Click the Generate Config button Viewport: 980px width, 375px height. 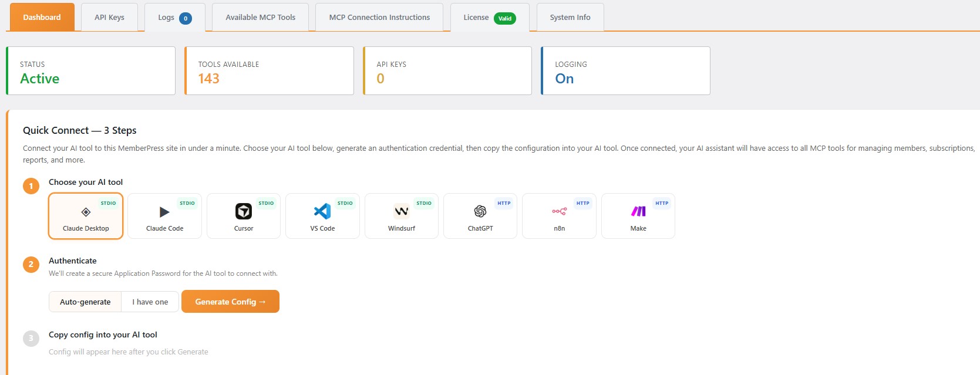pos(230,302)
